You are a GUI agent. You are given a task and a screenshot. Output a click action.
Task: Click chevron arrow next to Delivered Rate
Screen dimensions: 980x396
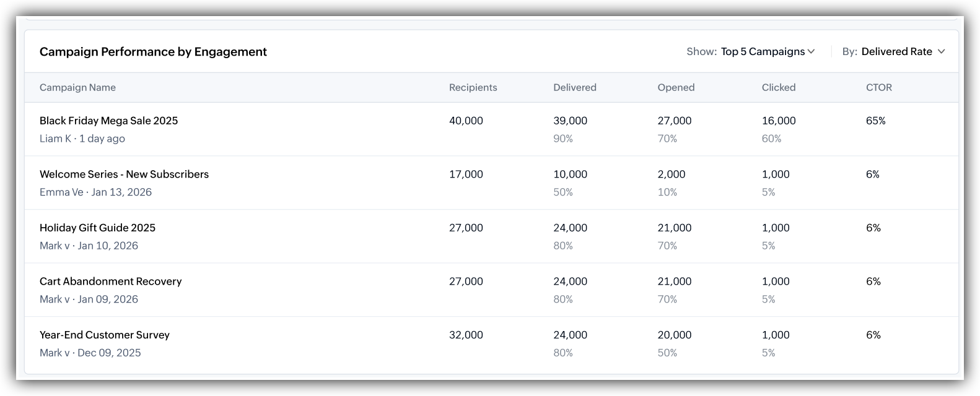[941, 51]
